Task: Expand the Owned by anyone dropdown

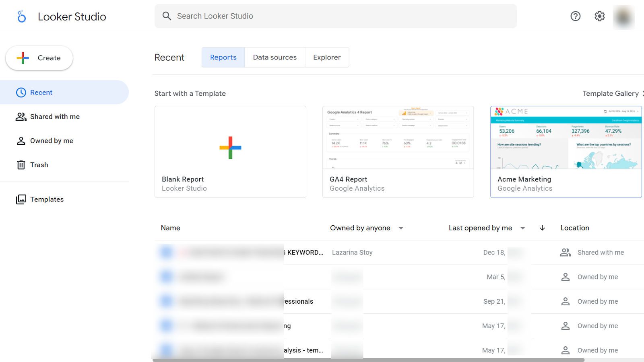Action: [x=367, y=228]
